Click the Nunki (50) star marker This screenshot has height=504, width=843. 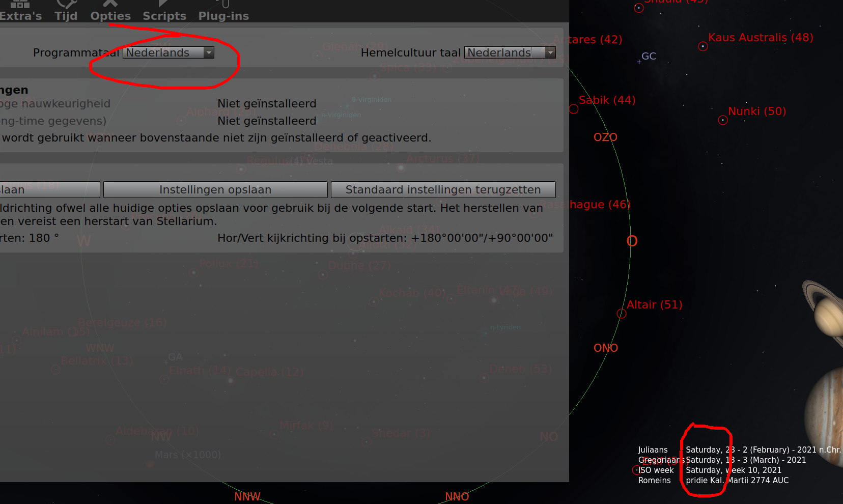pos(723,120)
